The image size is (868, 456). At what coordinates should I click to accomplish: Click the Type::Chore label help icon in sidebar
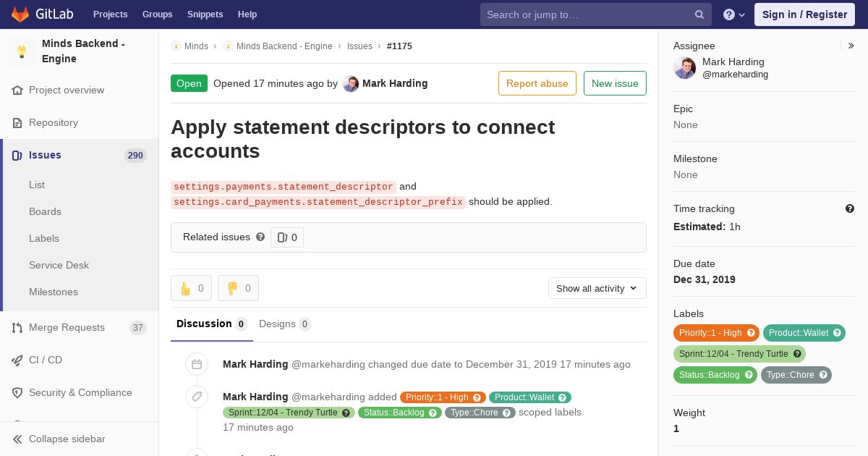click(823, 375)
